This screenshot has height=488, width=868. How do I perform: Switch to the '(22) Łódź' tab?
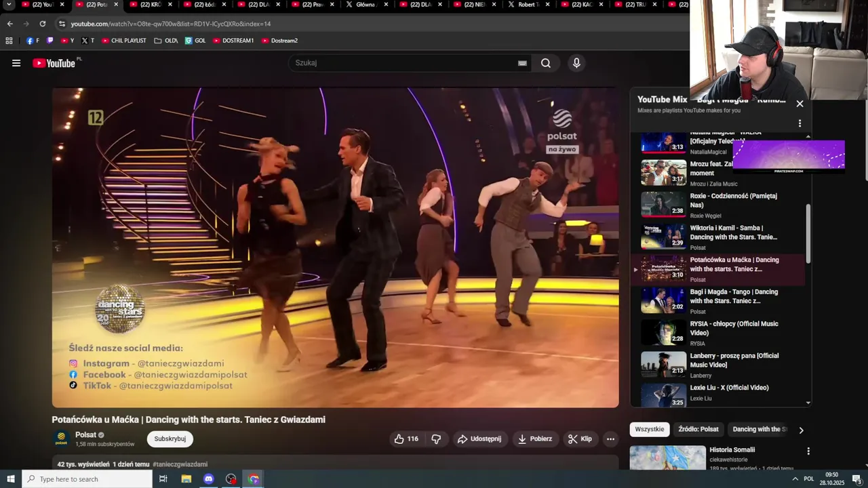point(204,5)
